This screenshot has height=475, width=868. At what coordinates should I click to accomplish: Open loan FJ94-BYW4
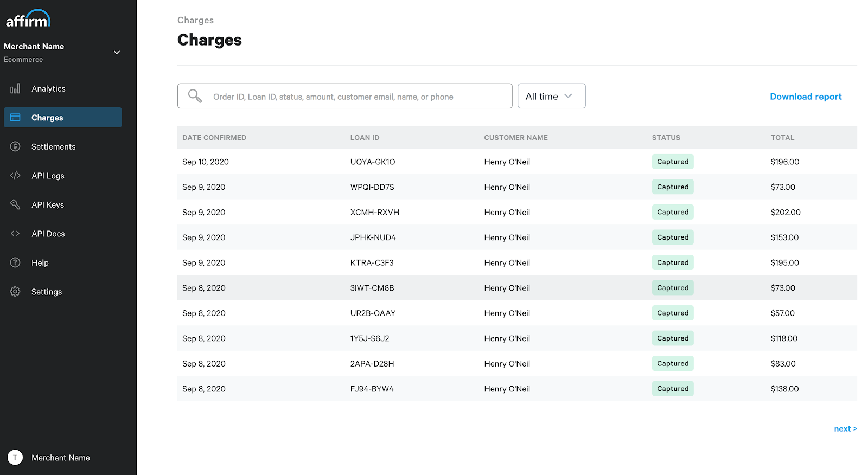coord(372,389)
